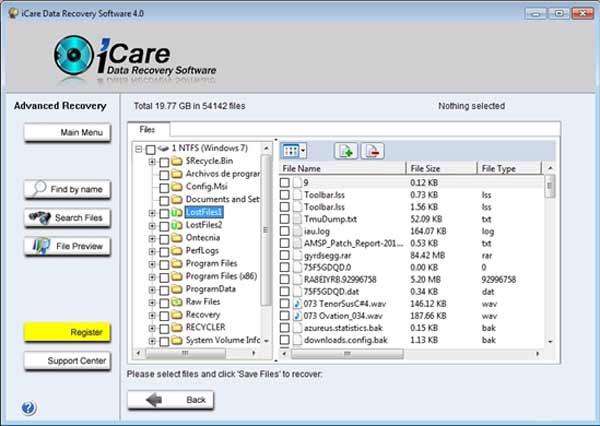Image resolution: width=600 pixels, height=426 pixels.
Task: Click the audio icon of 073 TenorSusC#4.wav
Action: point(297,304)
